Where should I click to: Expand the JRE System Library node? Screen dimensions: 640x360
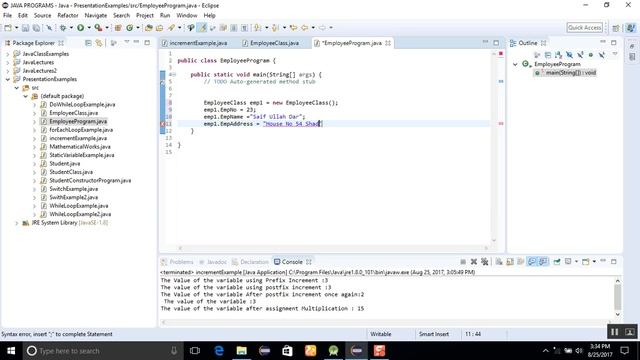point(17,223)
